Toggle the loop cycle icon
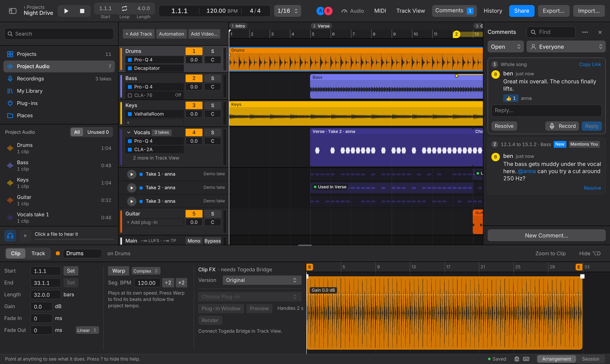 point(125,9)
